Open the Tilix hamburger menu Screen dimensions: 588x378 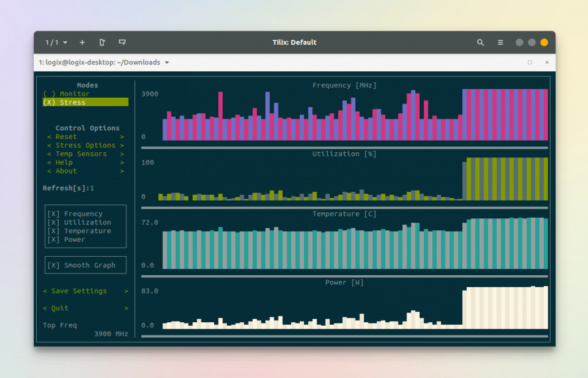(x=500, y=42)
